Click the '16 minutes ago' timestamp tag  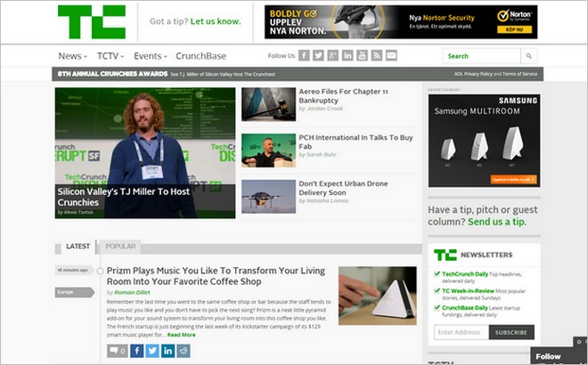click(x=74, y=270)
